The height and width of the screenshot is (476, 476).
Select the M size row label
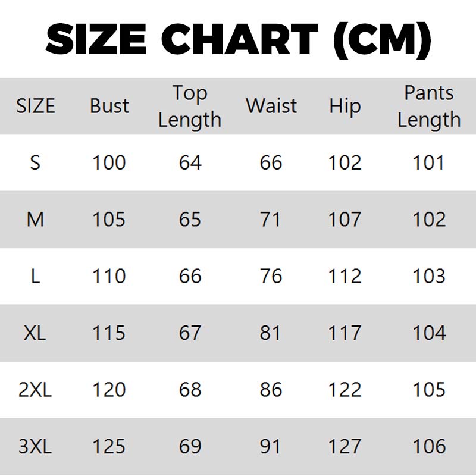tap(36, 220)
